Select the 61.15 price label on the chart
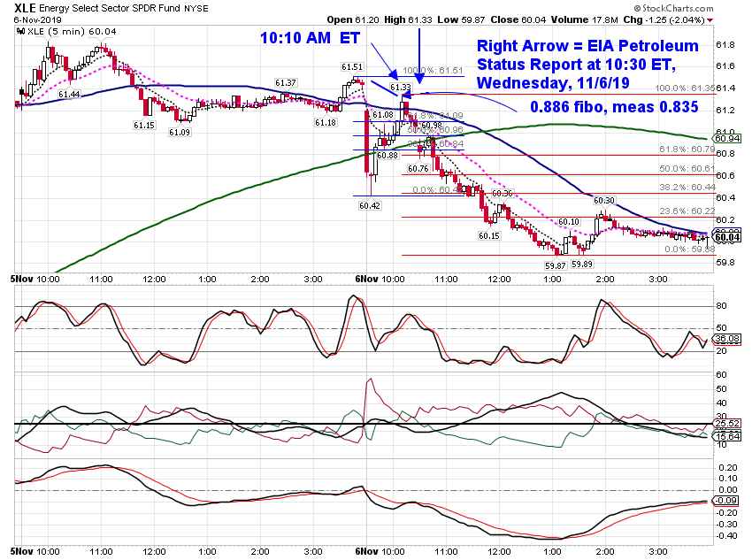 (x=144, y=125)
